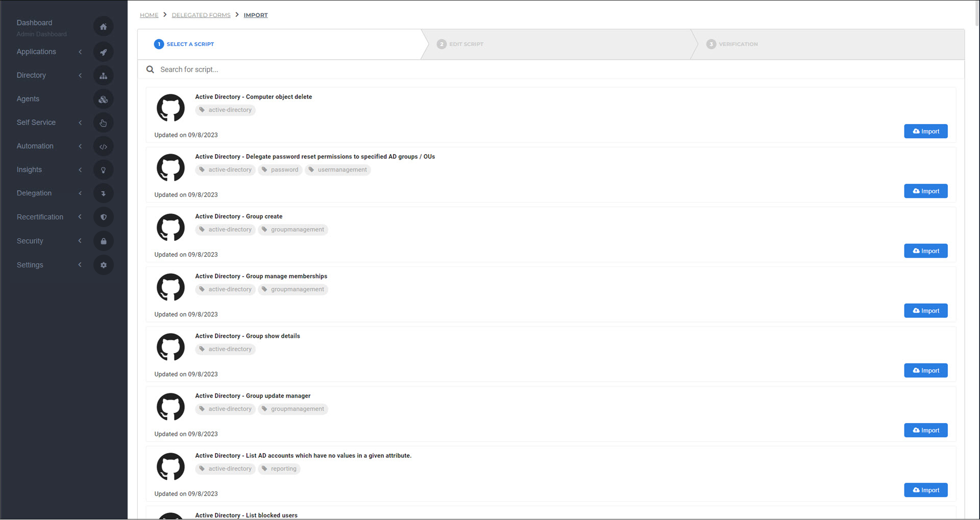Open the Settings gear icon

(x=104, y=265)
